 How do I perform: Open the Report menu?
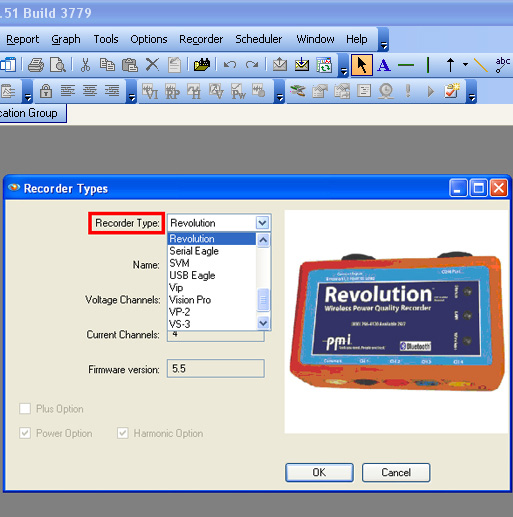pyautogui.click(x=23, y=39)
